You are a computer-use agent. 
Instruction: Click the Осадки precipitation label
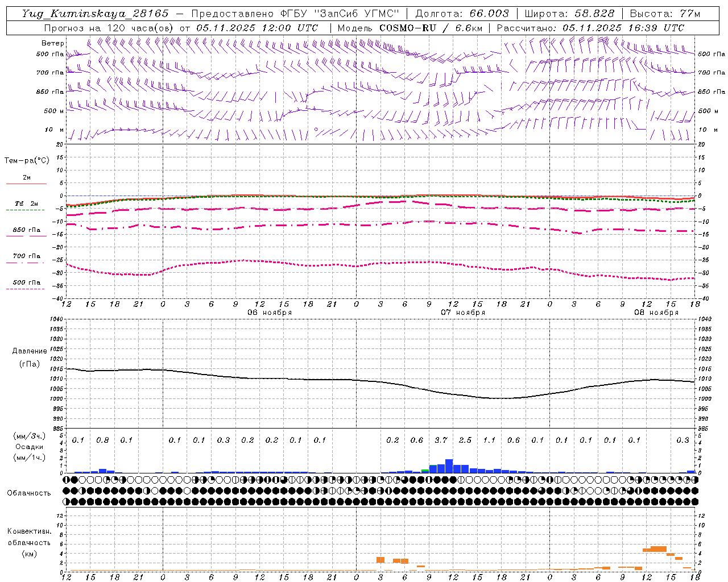click(x=29, y=447)
